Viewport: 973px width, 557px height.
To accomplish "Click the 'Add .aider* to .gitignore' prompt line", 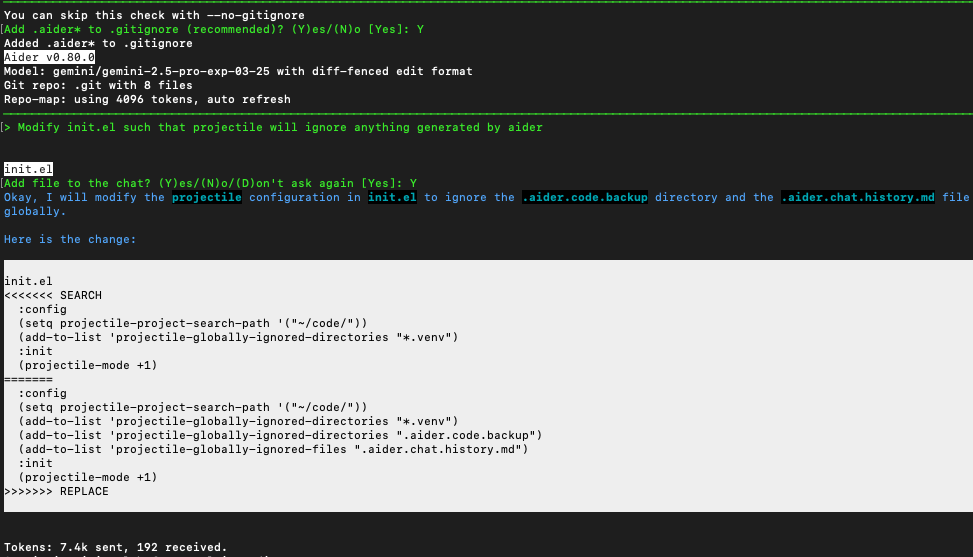I will 214,29.
